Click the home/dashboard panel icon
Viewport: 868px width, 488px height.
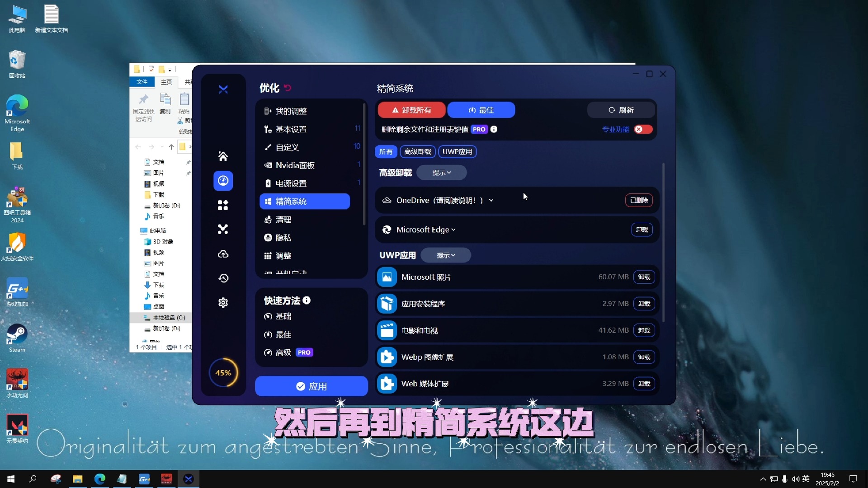223,155
